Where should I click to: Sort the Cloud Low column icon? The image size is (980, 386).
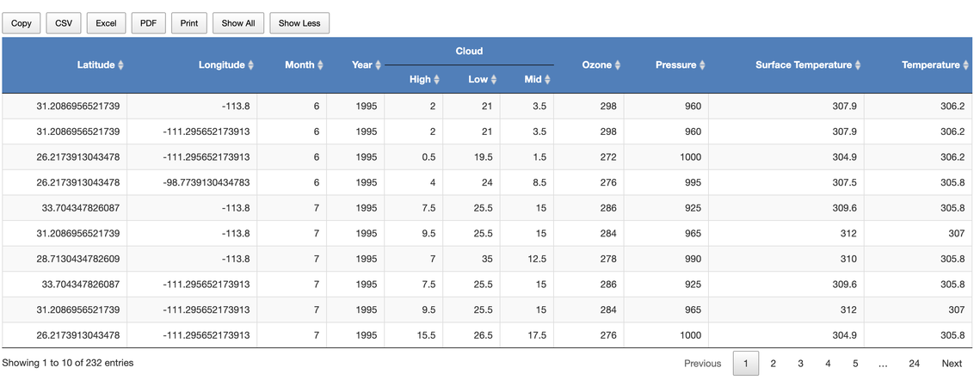[x=493, y=79]
